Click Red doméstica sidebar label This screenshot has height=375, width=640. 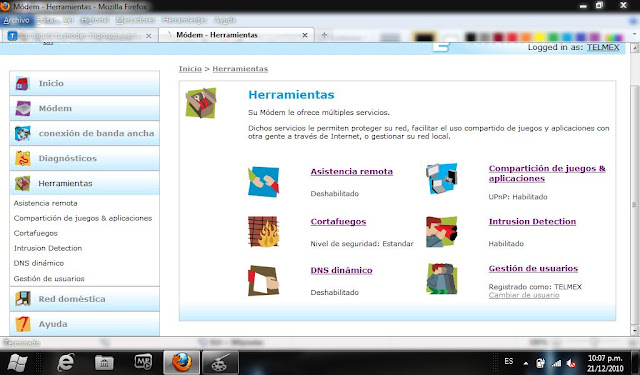(72, 299)
